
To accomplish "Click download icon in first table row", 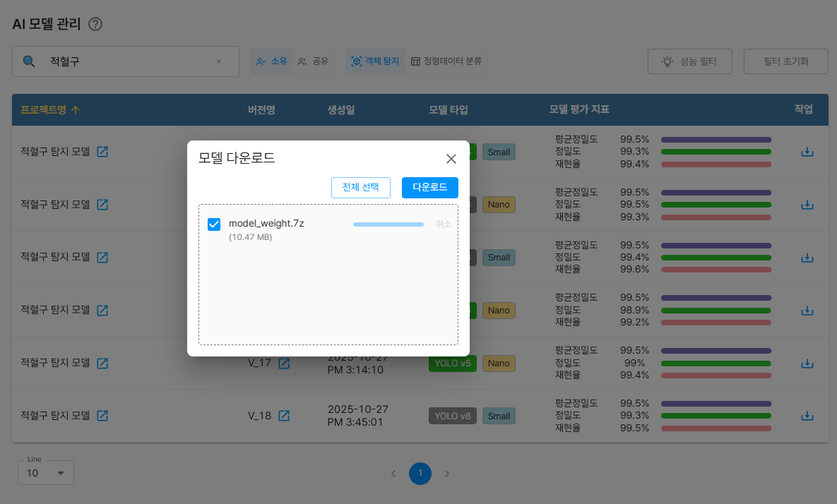I will [x=807, y=152].
